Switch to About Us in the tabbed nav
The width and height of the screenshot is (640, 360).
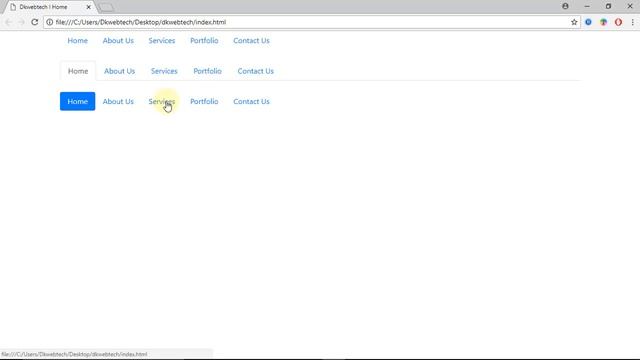pos(119,71)
